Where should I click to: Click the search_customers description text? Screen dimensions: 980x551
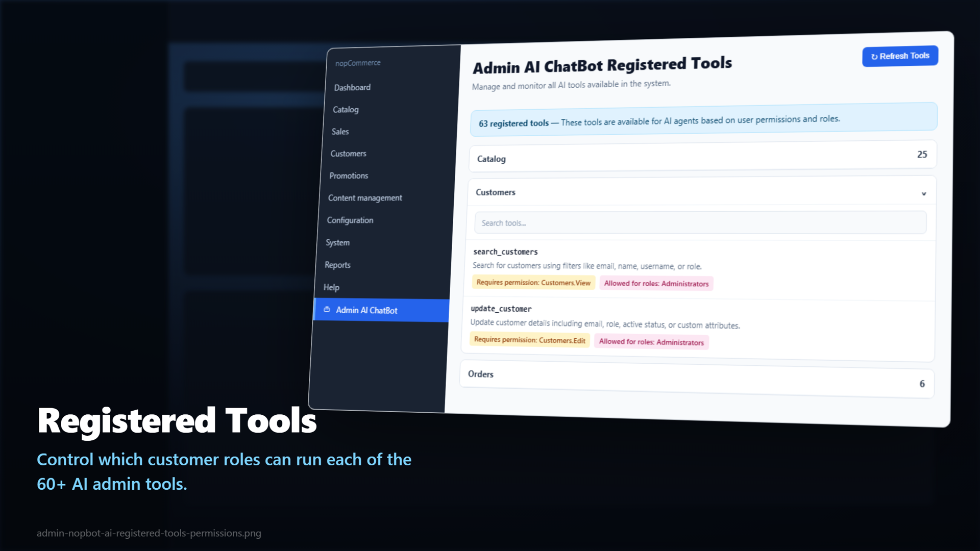(587, 266)
